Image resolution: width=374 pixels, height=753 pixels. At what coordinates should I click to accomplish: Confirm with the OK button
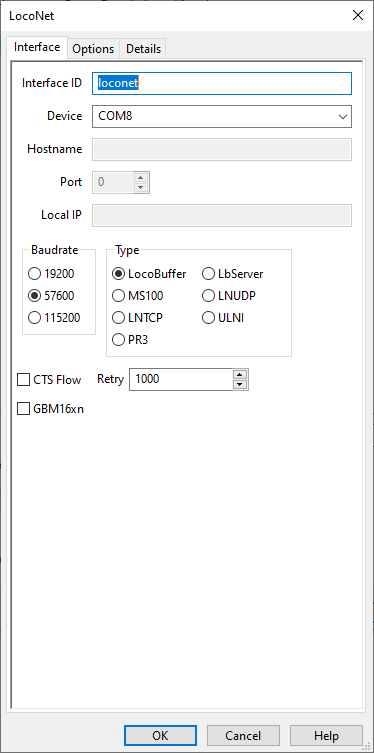(160, 736)
